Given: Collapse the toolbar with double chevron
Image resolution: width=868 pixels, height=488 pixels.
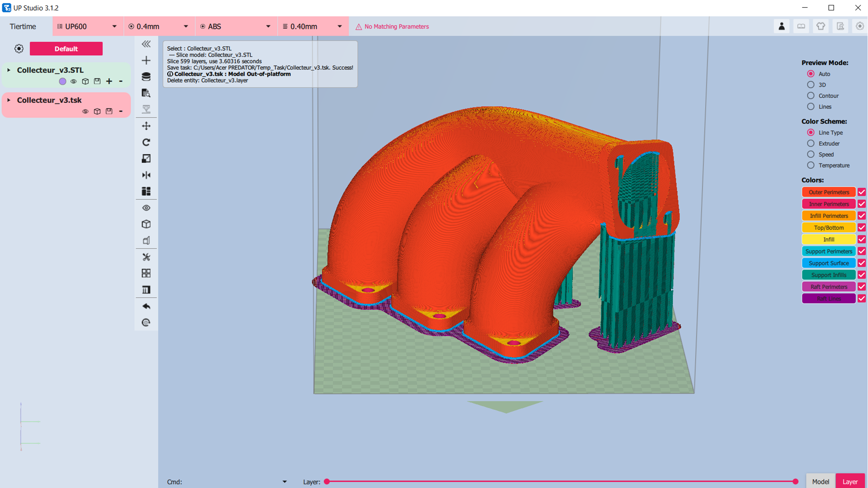Looking at the screenshot, I should click(x=146, y=44).
